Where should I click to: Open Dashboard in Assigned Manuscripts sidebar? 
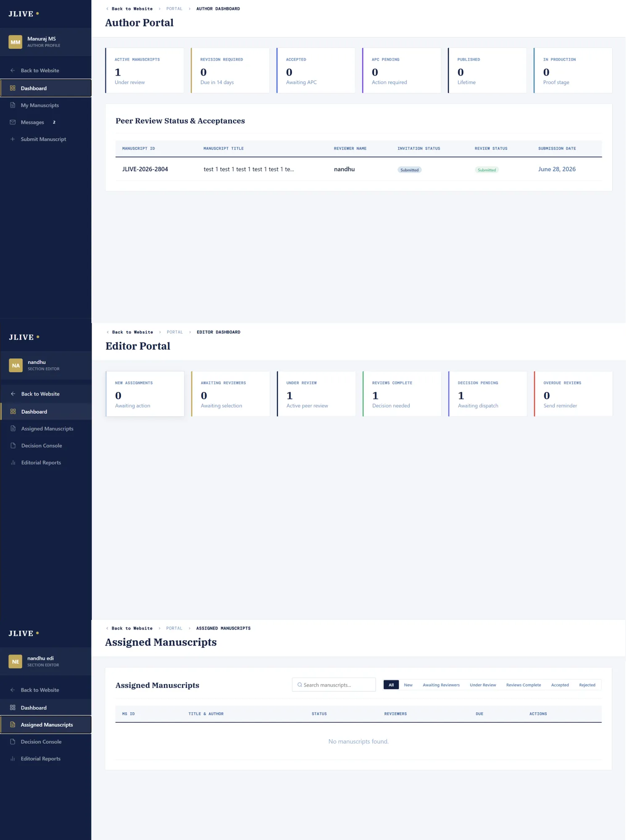(46, 708)
